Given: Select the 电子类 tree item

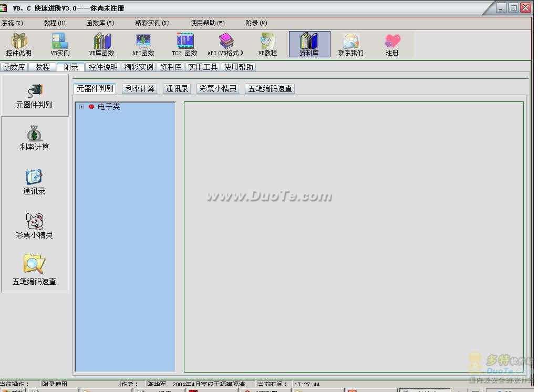Looking at the screenshot, I should (109, 107).
